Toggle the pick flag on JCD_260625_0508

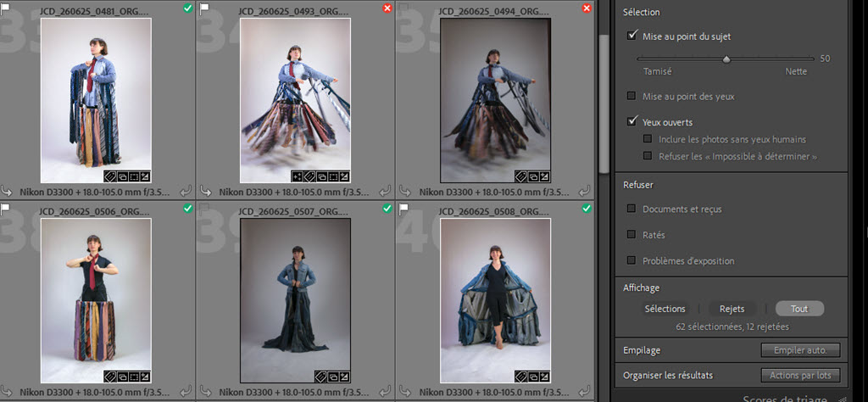[404, 208]
